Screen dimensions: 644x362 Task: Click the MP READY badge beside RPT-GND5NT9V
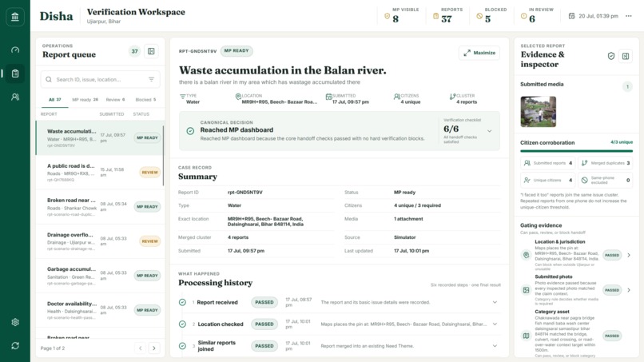(237, 51)
